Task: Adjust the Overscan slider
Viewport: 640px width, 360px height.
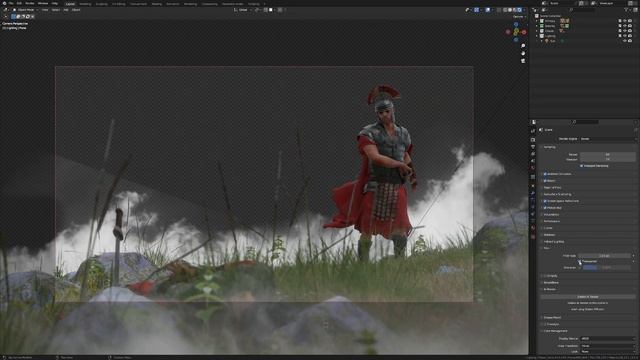Action: (x=607, y=268)
